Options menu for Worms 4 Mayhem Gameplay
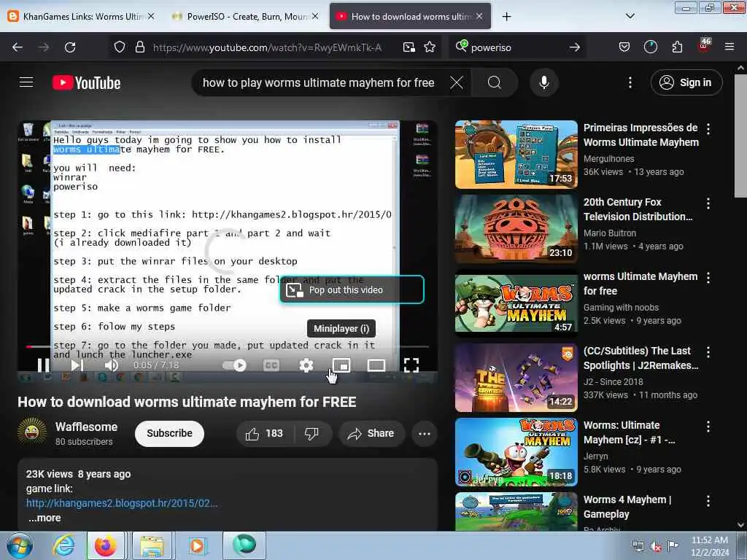The height and width of the screenshot is (560, 747). click(x=708, y=501)
